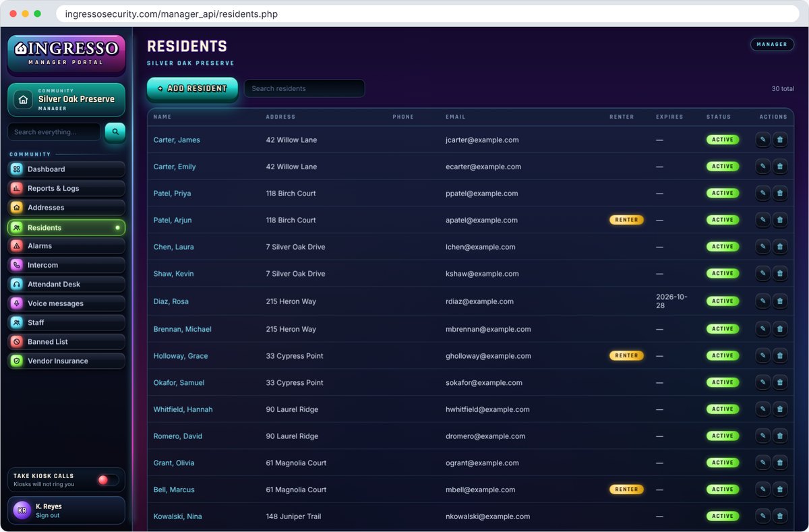The width and height of the screenshot is (809, 532).
Task: Toggle the Take Kiosk Calls switch
Action: coord(108,480)
